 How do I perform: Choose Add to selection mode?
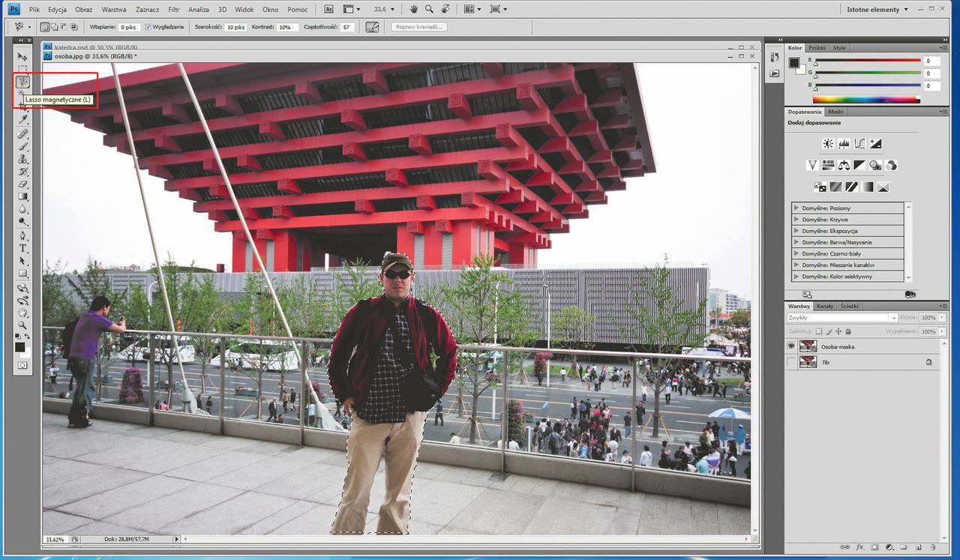click(55, 27)
